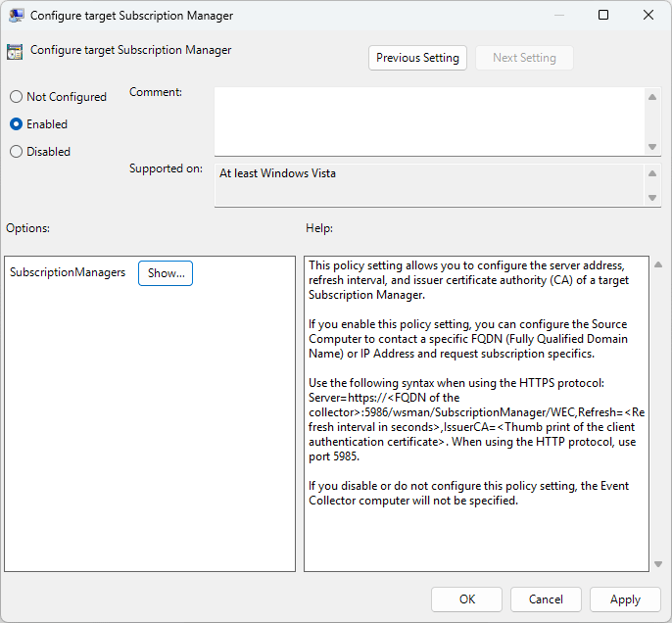672x623 pixels.
Task: Click the Next Setting button
Action: [x=524, y=58]
